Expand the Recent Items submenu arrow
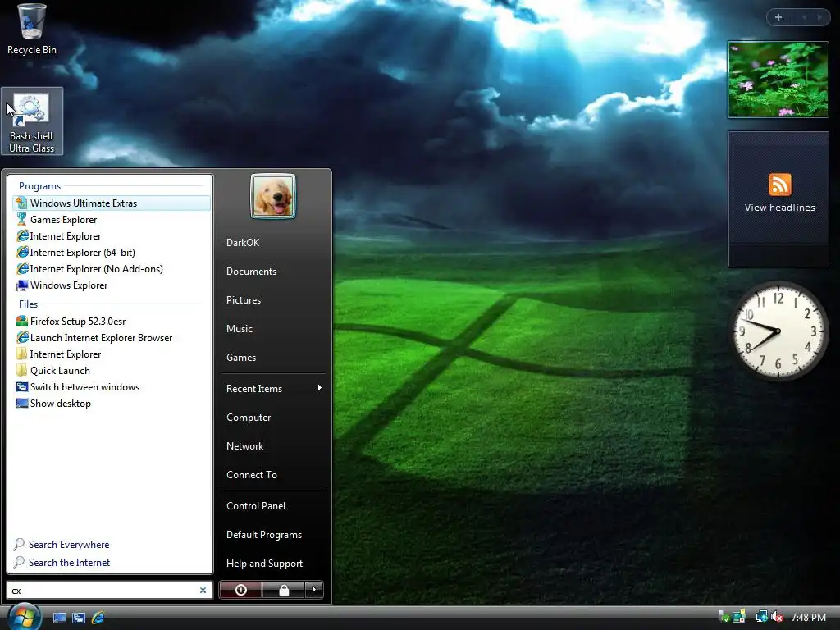The height and width of the screenshot is (630, 840). 320,388
